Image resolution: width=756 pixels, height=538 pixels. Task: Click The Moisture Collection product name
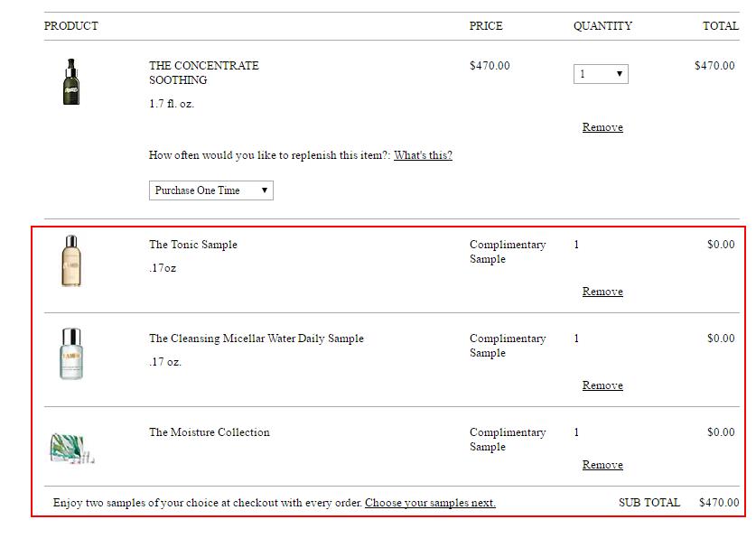click(210, 432)
